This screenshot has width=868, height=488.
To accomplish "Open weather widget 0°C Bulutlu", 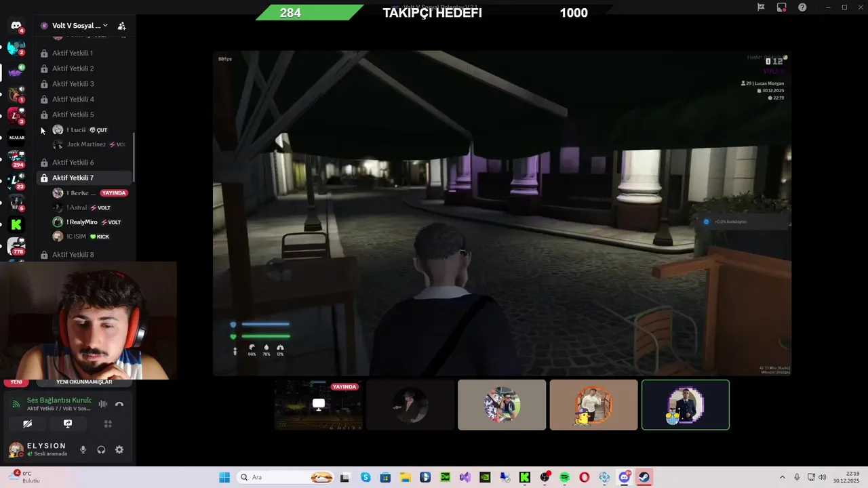I will [24, 477].
